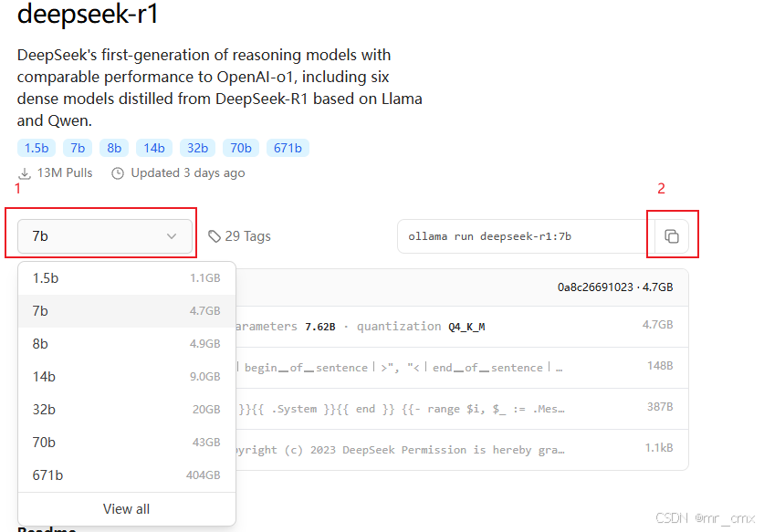Select 671b option in dropdown list

[127, 475]
